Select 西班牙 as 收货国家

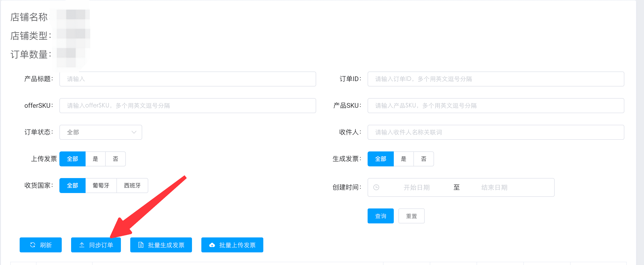132,186
